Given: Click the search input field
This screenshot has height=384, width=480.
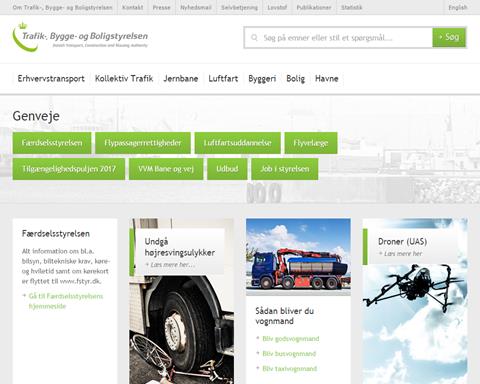Looking at the screenshot, I should (338, 38).
